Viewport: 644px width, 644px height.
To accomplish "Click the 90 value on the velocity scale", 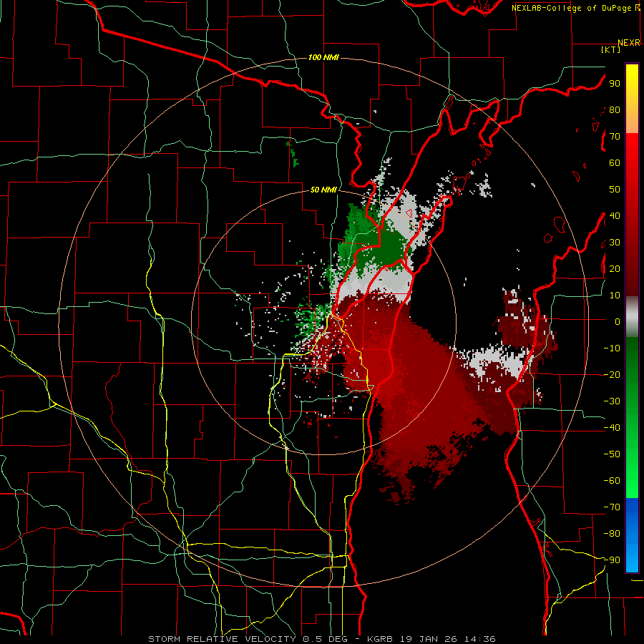I will (615, 84).
